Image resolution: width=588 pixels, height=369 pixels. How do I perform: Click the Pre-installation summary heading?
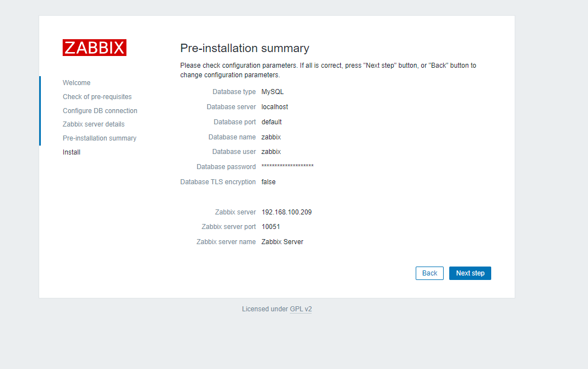244,48
